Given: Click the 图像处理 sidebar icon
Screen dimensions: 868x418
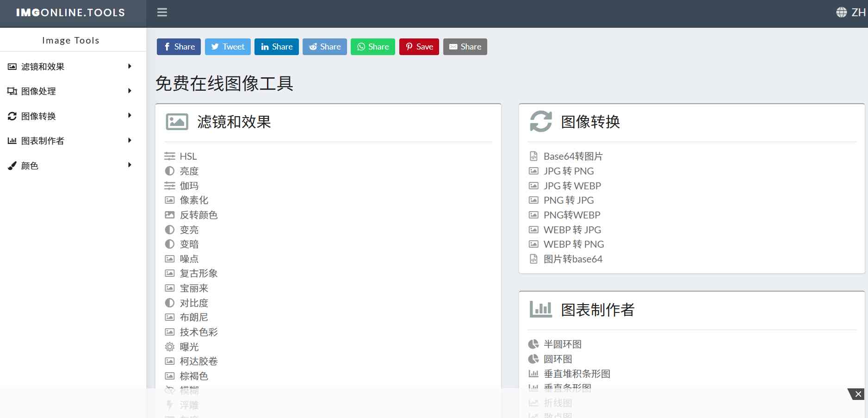Looking at the screenshot, I should click(12, 91).
